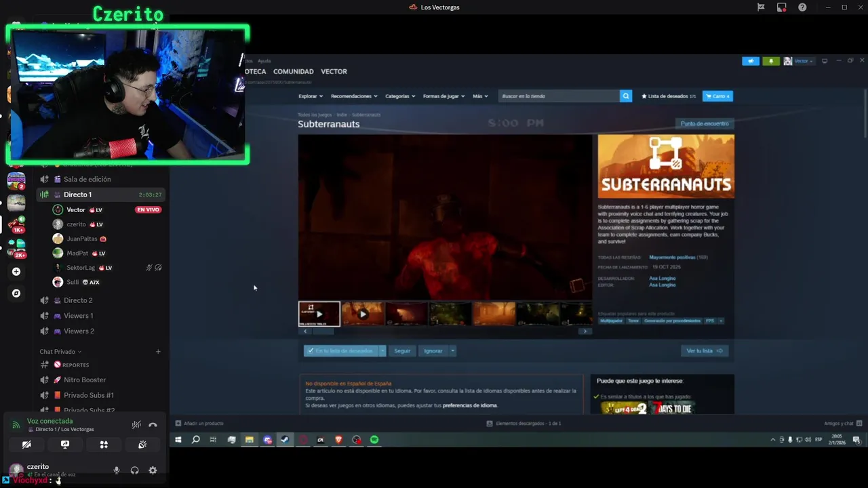Open Vector account dropdown in Steam
Viewport: 868px width, 488px height.
click(799, 61)
